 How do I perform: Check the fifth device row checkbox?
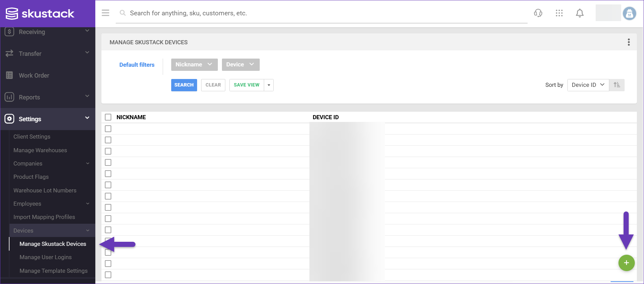(x=108, y=174)
